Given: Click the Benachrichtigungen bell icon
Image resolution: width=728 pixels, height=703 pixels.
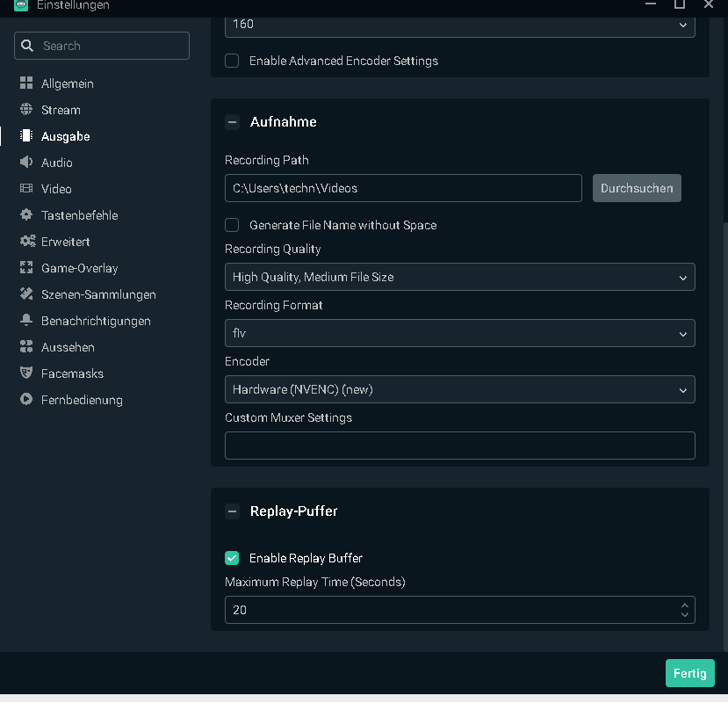Looking at the screenshot, I should (26, 321).
